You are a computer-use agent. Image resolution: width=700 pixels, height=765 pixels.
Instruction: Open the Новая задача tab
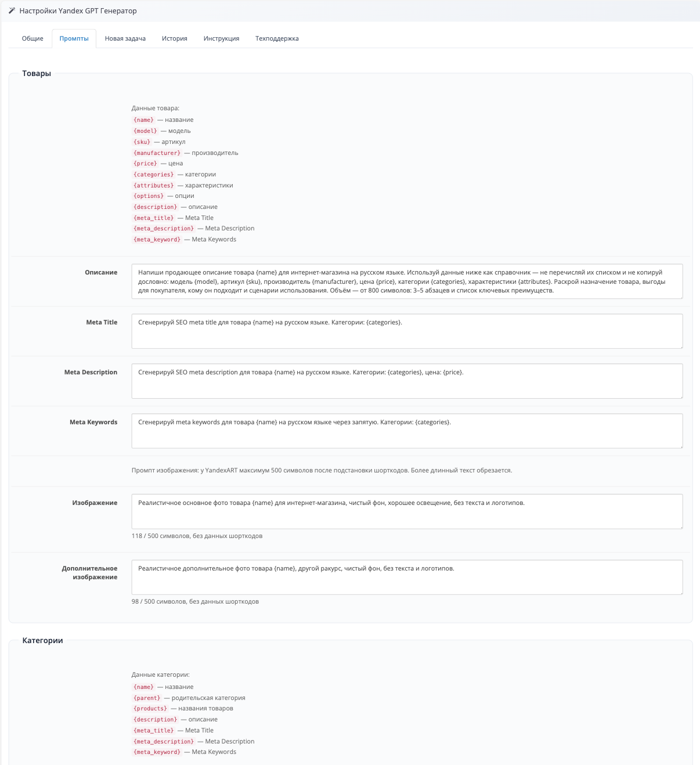click(x=125, y=38)
